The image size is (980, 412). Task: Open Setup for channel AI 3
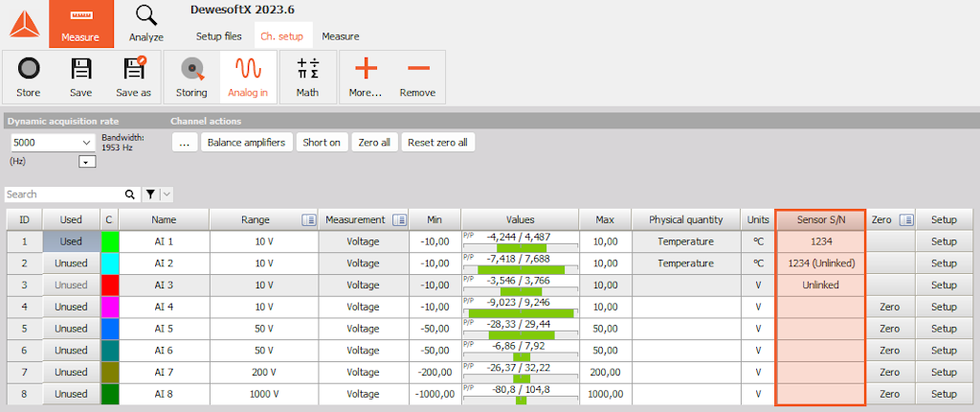pos(944,285)
